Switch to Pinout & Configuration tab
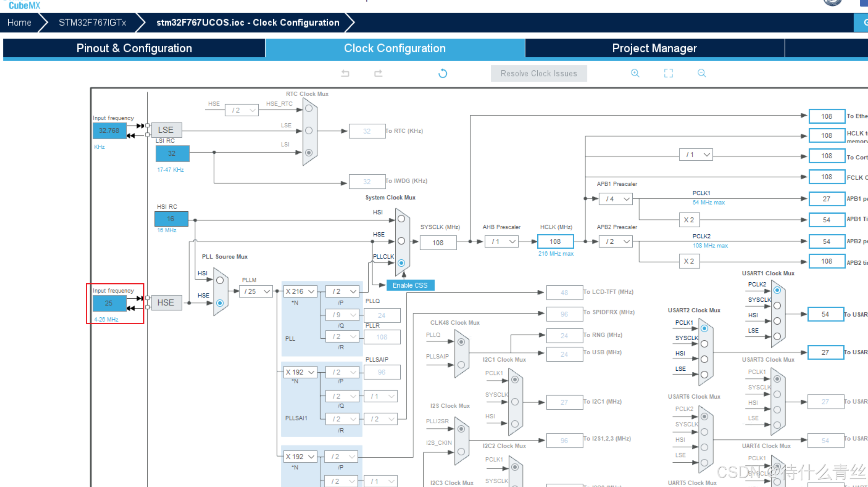868x487 pixels. tap(134, 48)
